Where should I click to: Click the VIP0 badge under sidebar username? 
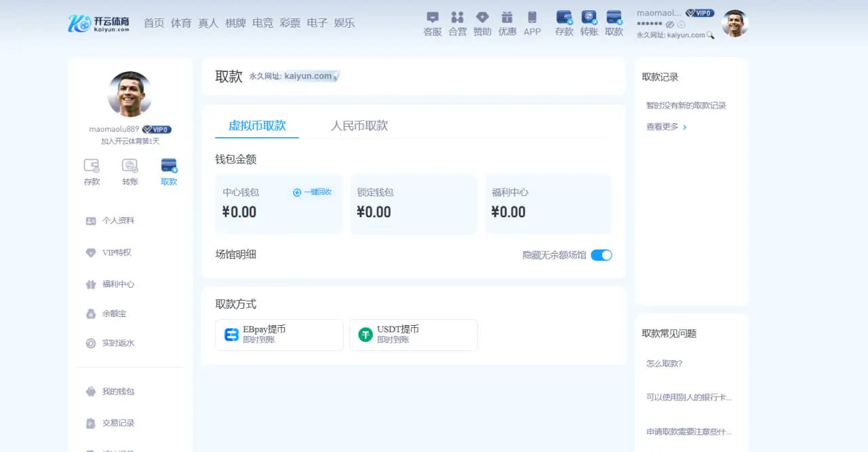[157, 130]
